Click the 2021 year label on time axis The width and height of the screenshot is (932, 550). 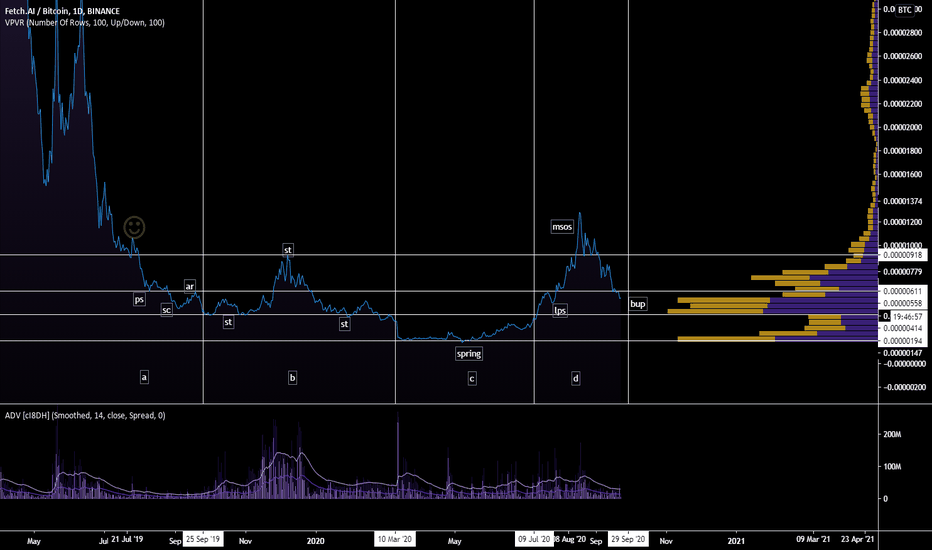736,540
